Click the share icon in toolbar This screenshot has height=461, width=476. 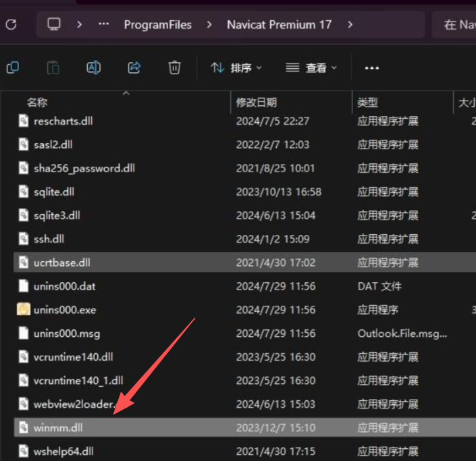tap(134, 67)
